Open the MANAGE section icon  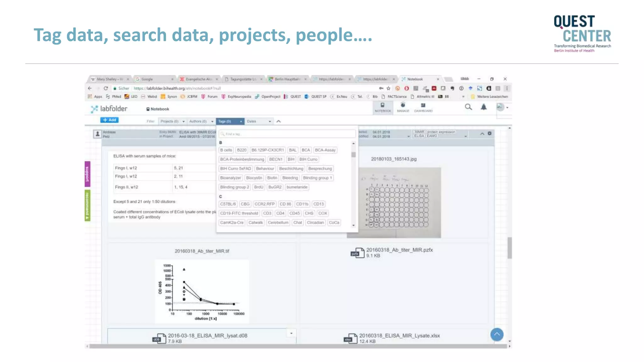(x=403, y=107)
